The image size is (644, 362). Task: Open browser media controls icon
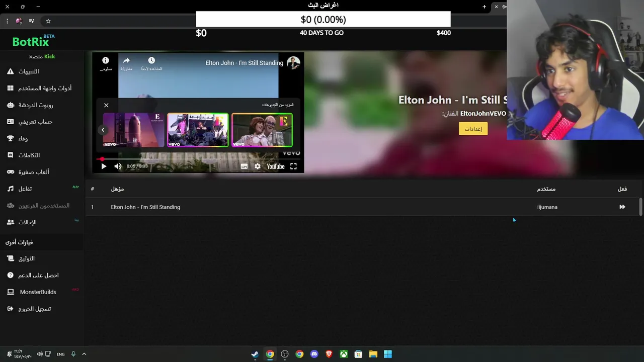[32, 21]
